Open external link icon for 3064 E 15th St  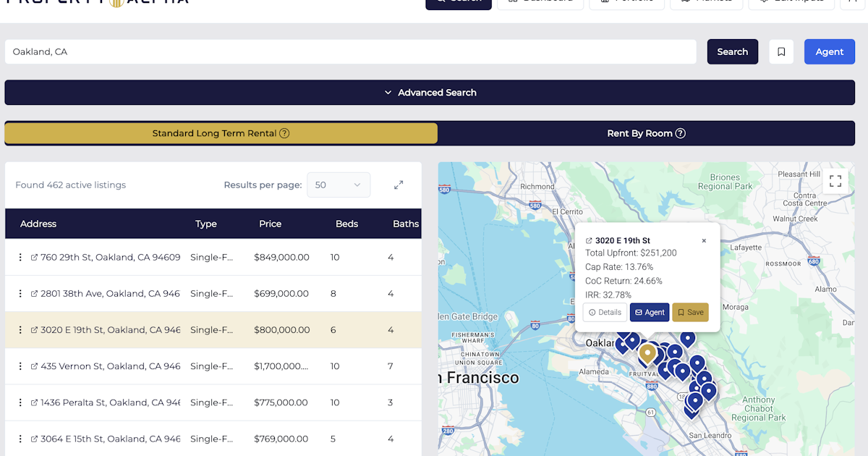34,439
